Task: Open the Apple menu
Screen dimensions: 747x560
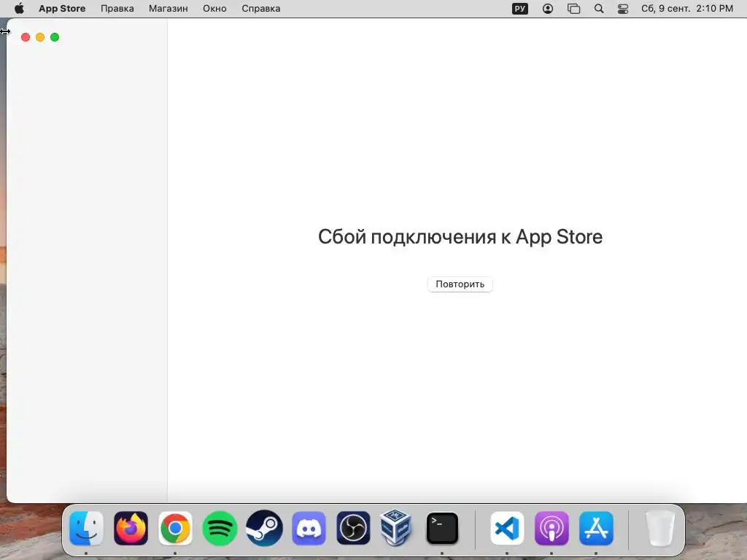Action: coord(19,9)
